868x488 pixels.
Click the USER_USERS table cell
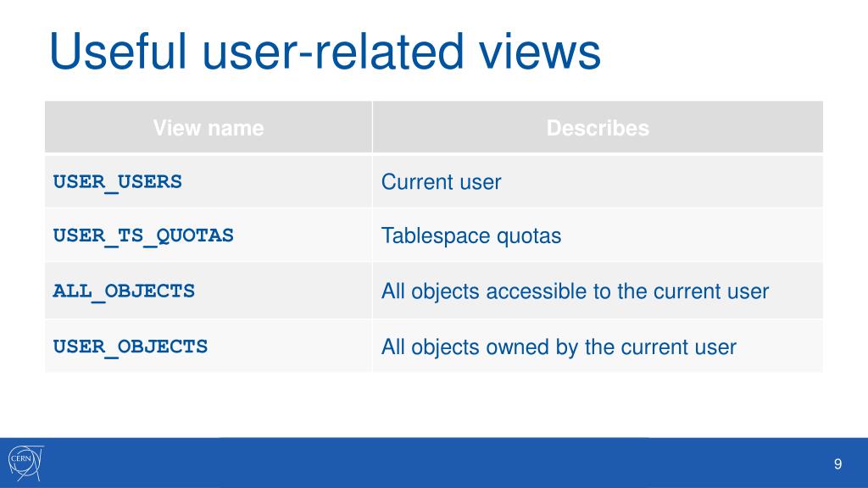tap(209, 181)
